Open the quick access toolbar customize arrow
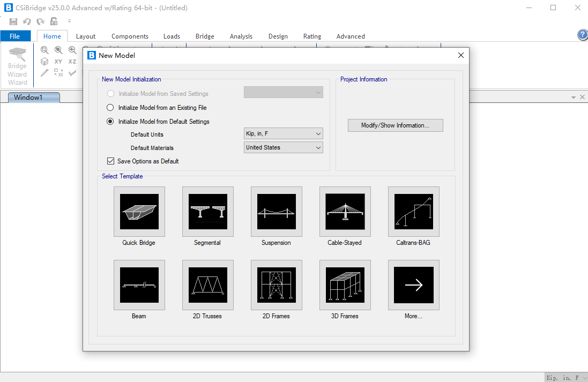 [69, 21]
